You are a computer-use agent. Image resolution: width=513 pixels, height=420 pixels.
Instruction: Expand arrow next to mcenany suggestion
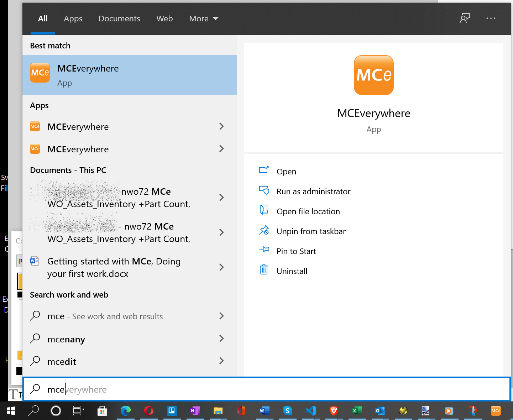[221, 338]
